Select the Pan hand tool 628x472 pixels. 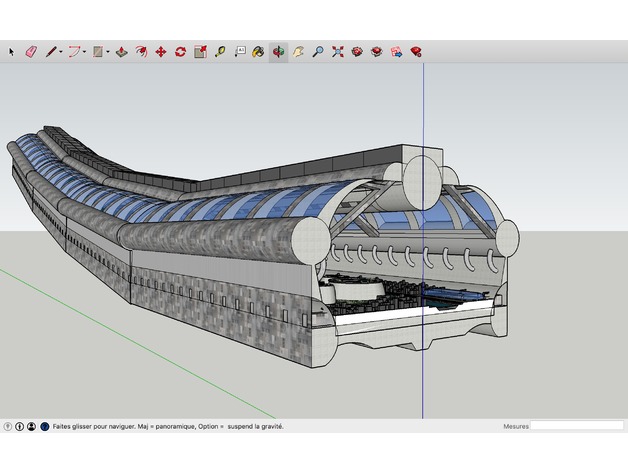(298, 51)
